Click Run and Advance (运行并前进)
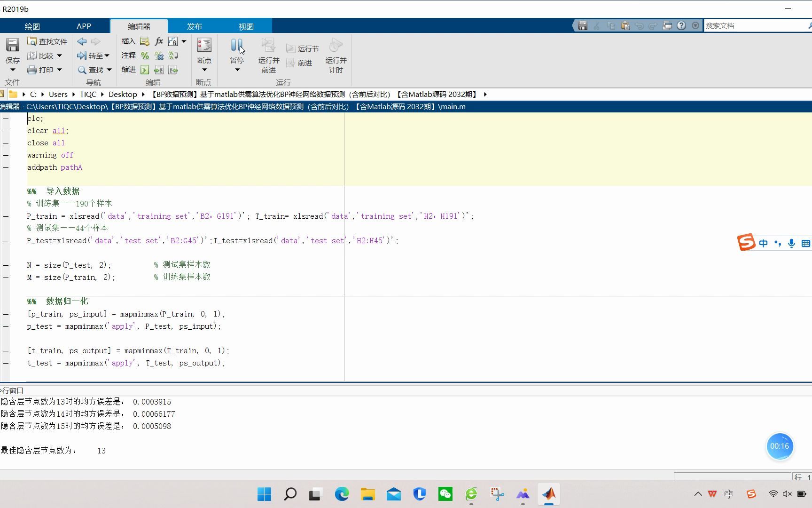Screen dimensions: 812x508 click(269, 56)
